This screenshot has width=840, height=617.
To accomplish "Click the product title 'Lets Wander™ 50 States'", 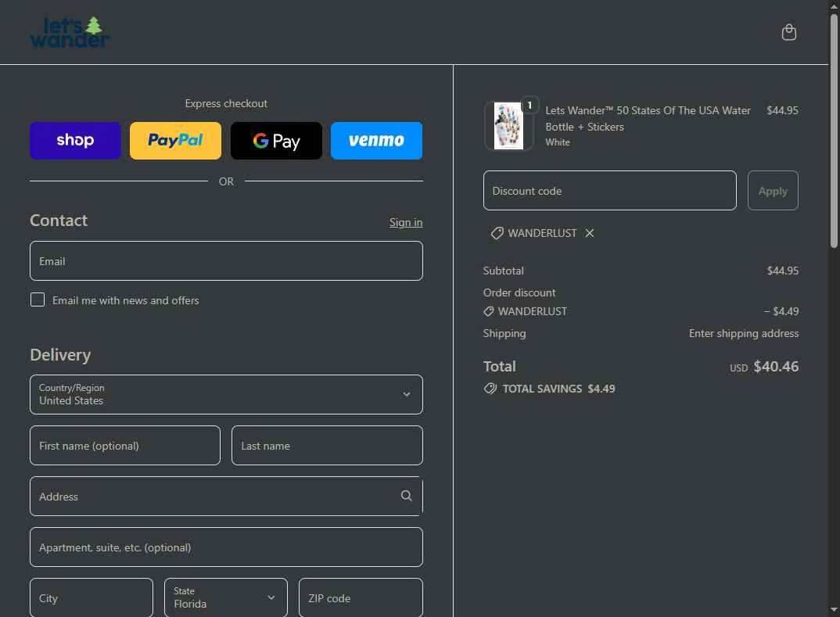I will point(648,118).
